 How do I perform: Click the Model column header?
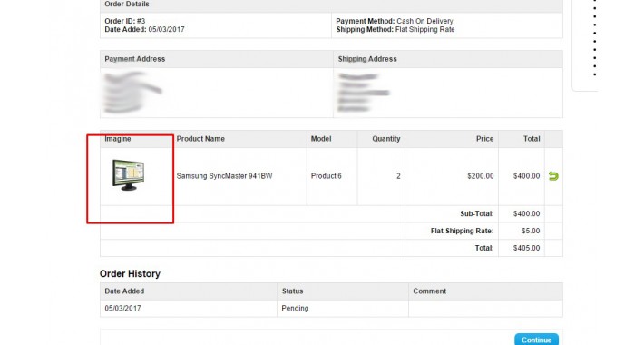click(321, 139)
